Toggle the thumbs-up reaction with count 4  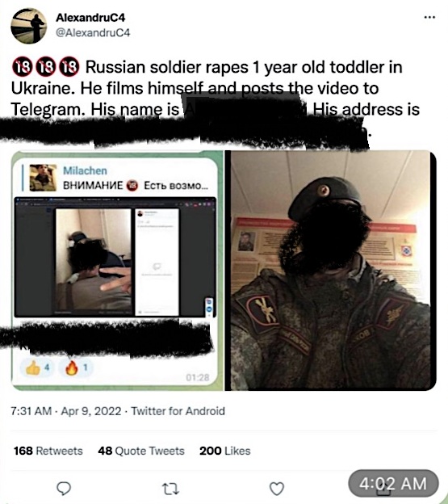(x=38, y=367)
